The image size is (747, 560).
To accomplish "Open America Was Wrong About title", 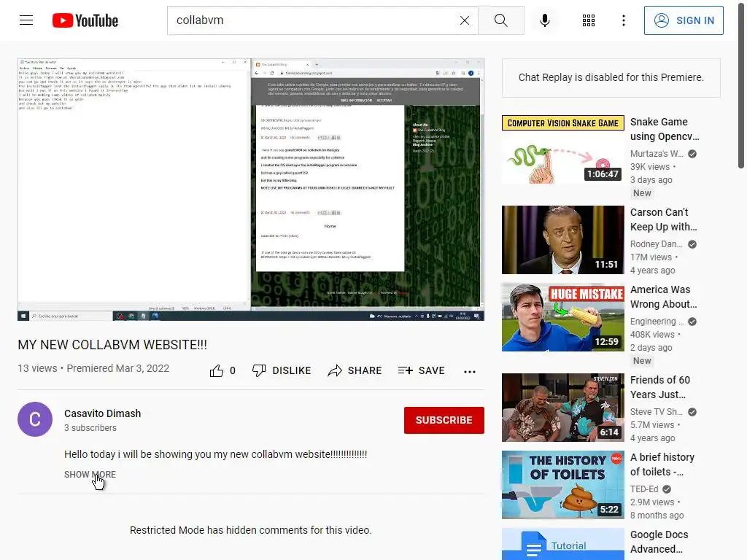I will pyautogui.click(x=663, y=297).
